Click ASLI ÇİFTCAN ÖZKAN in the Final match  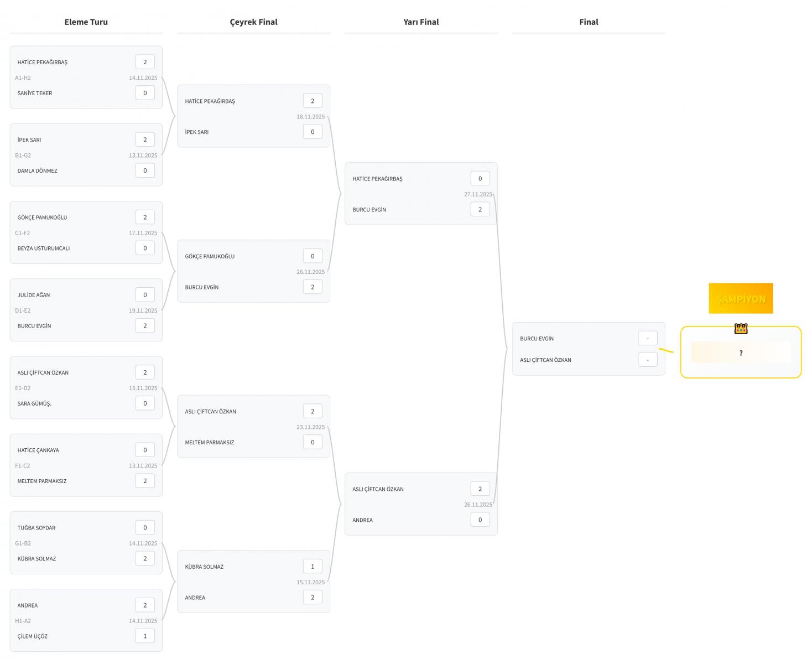(545, 360)
